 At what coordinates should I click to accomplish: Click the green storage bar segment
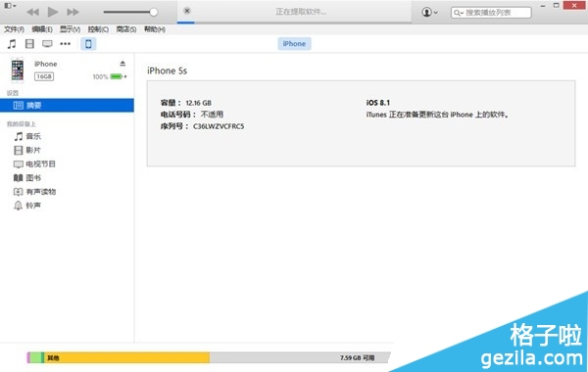click(36, 357)
